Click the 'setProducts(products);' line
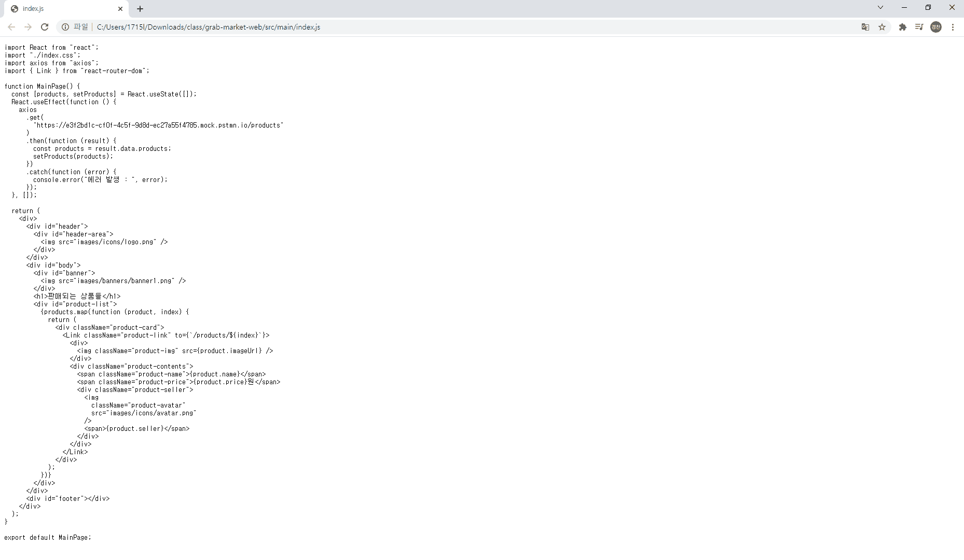Image resolution: width=964 pixels, height=560 pixels. tap(73, 156)
